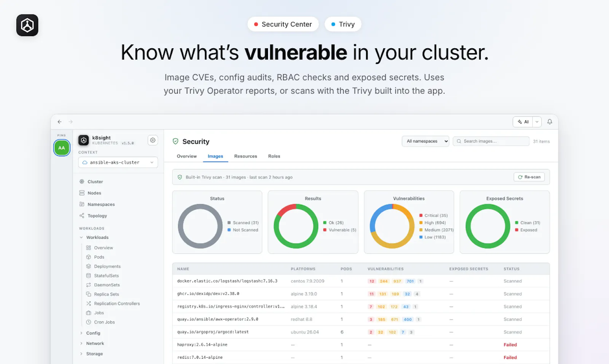Open the All namespaces dropdown

click(426, 141)
